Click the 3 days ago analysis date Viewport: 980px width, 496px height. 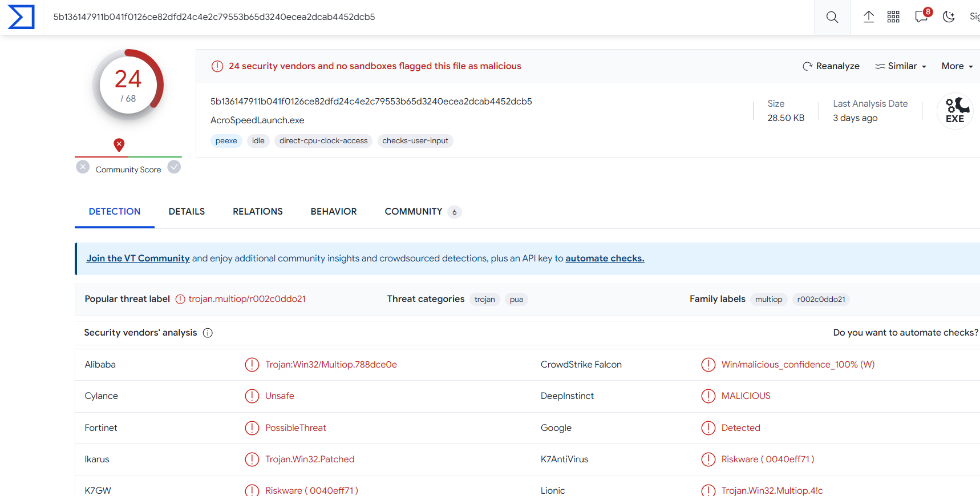(x=855, y=118)
